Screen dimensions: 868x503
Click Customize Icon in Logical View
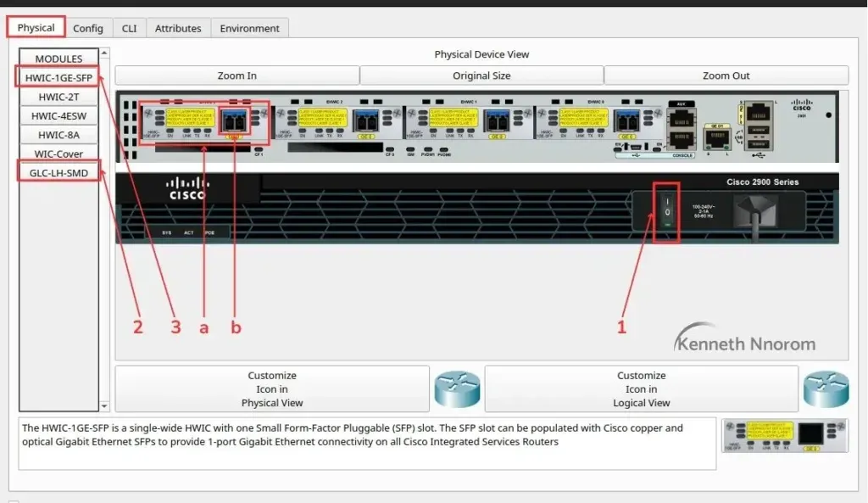coord(641,388)
